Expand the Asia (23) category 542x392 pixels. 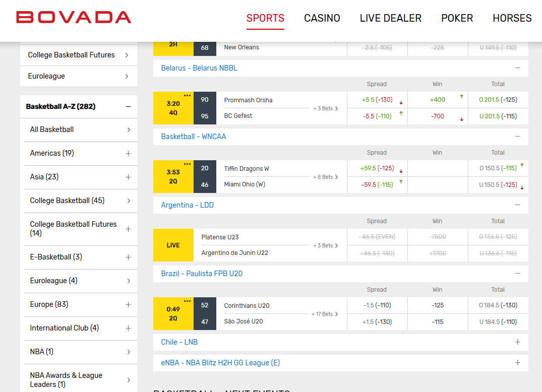coord(128,177)
